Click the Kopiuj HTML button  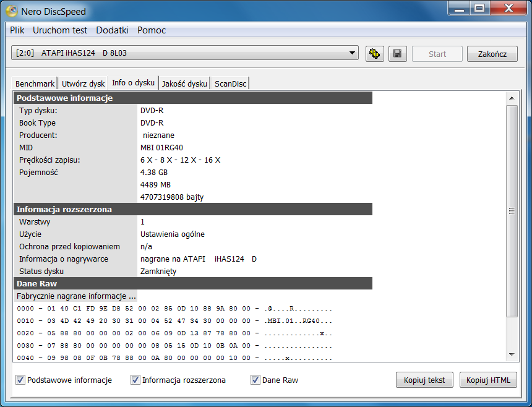(x=488, y=380)
